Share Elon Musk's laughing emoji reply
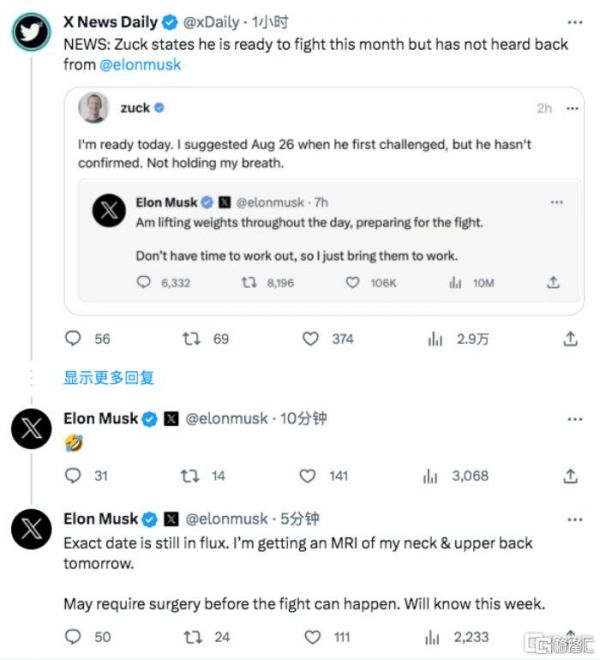Viewport: 600px width, 660px height. pos(570,476)
